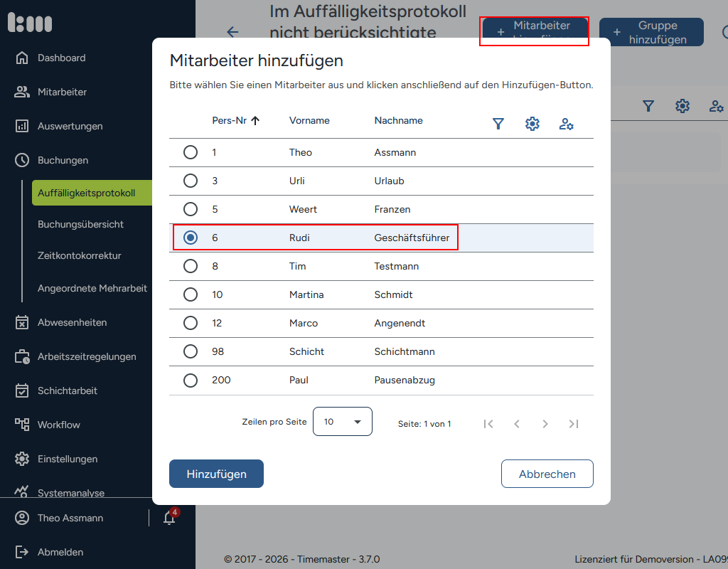The image size is (728, 569).
Task: Click the Abmelden logout icon
Action: coord(22,552)
